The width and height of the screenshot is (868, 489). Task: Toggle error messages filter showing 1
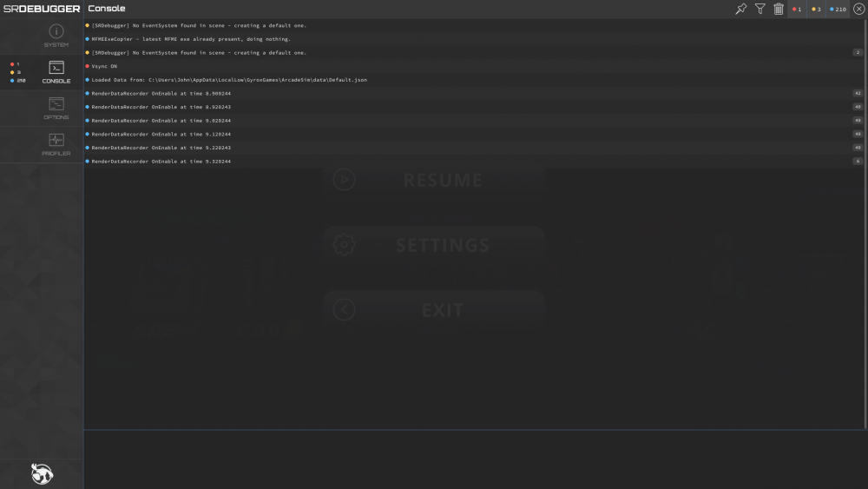pyautogui.click(x=797, y=9)
